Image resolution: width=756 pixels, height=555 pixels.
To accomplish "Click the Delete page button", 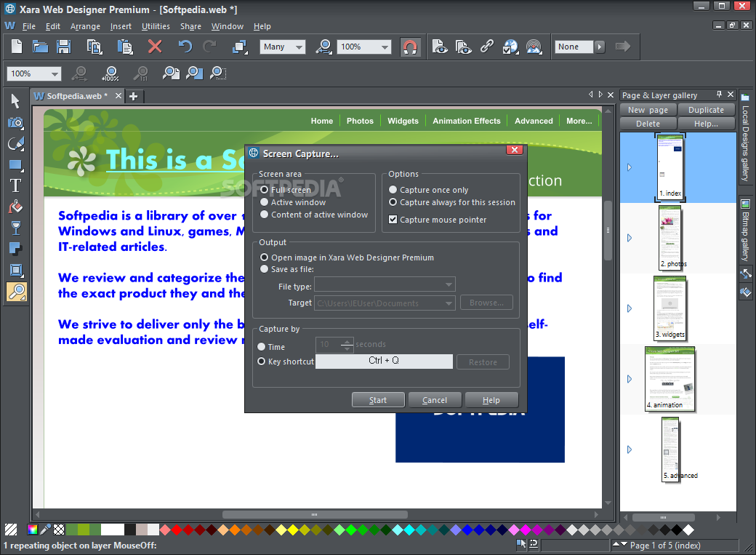I will tap(648, 124).
